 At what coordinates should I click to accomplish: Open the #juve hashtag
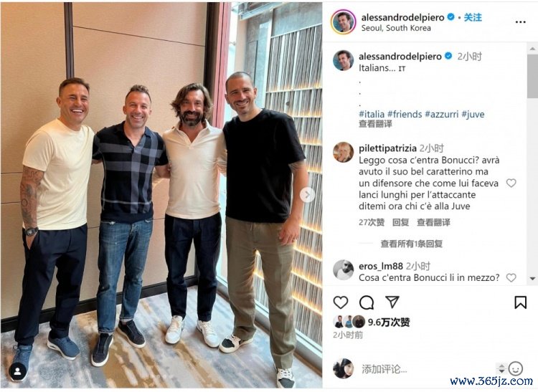click(473, 114)
